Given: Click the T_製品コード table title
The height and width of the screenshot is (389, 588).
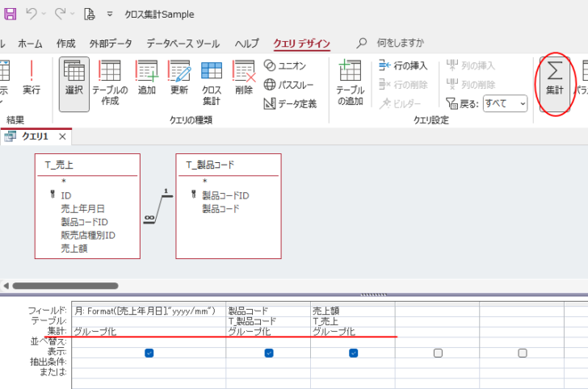Looking at the screenshot, I should 210,165.
